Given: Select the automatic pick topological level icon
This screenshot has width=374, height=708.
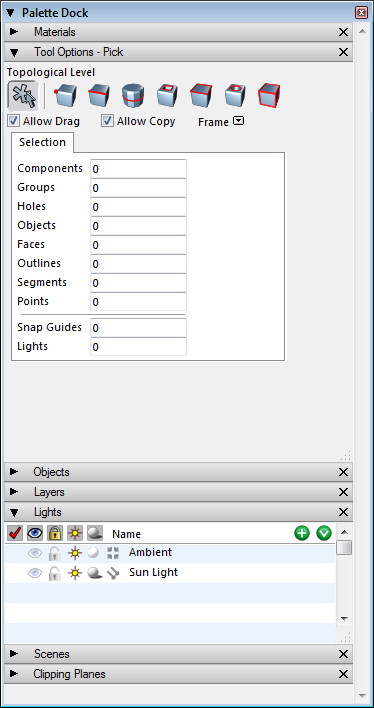Looking at the screenshot, I should [23, 95].
